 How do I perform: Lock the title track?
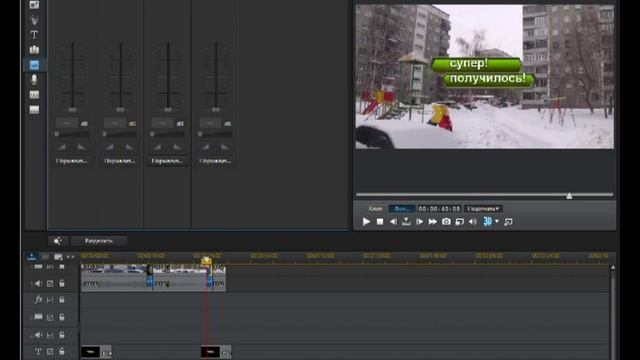[62, 351]
